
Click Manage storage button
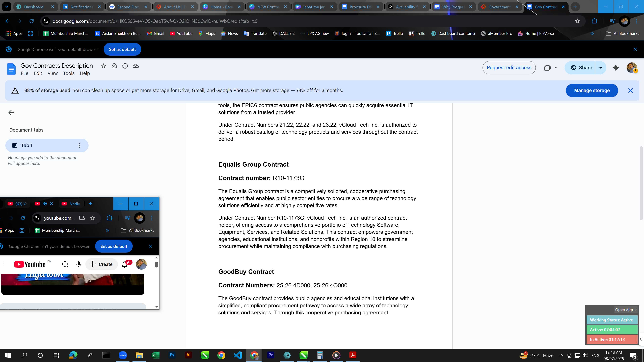click(592, 90)
